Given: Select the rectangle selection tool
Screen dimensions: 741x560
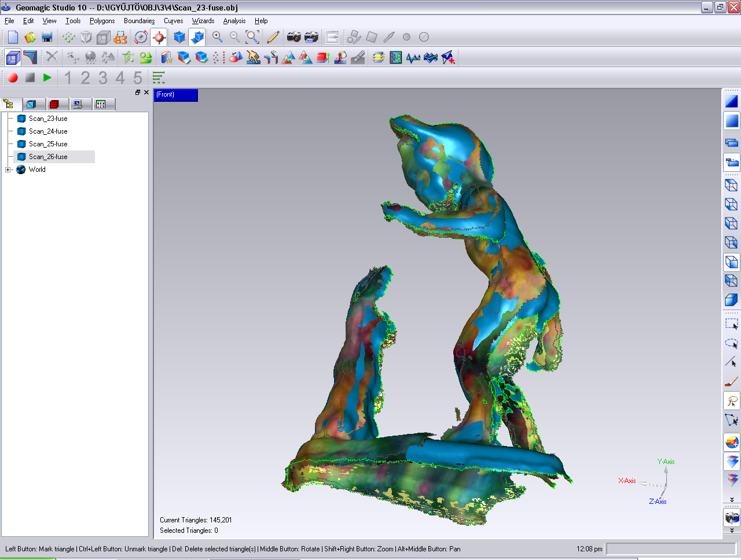Looking at the screenshot, I should (x=732, y=324).
